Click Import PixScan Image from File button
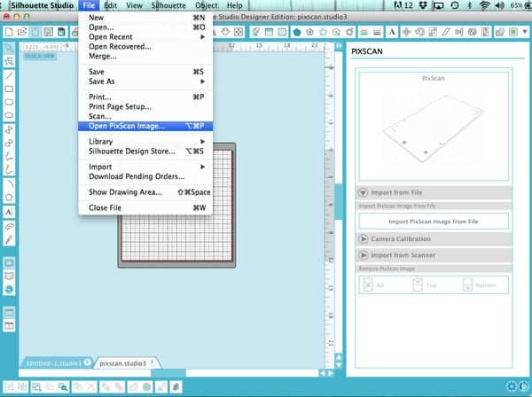The width and height of the screenshot is (532, 397). tap(434, 222)
